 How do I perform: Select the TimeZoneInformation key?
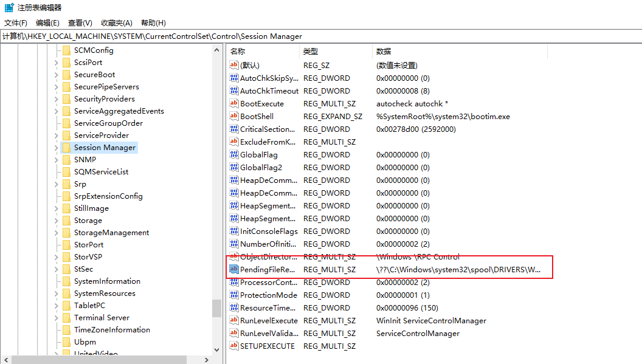112,330
